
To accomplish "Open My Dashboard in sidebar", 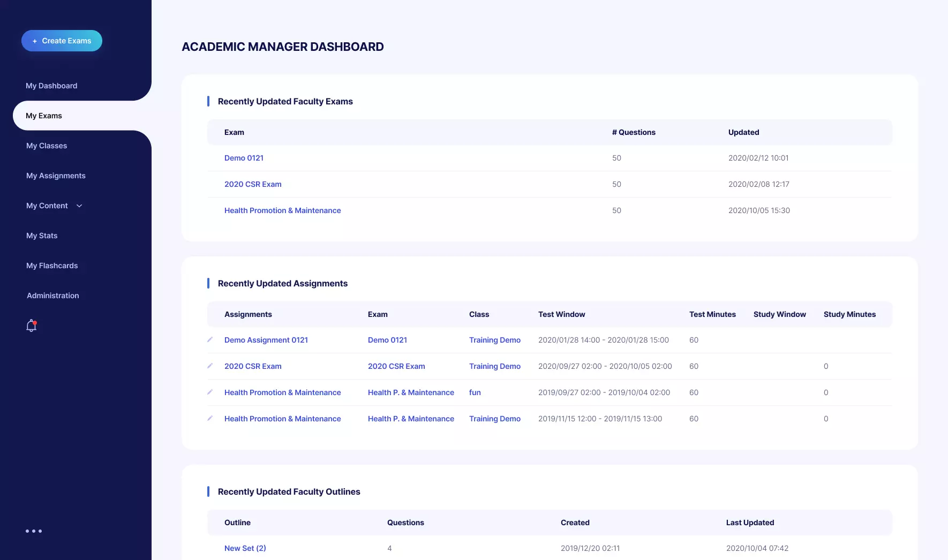I will coord(51,86).
